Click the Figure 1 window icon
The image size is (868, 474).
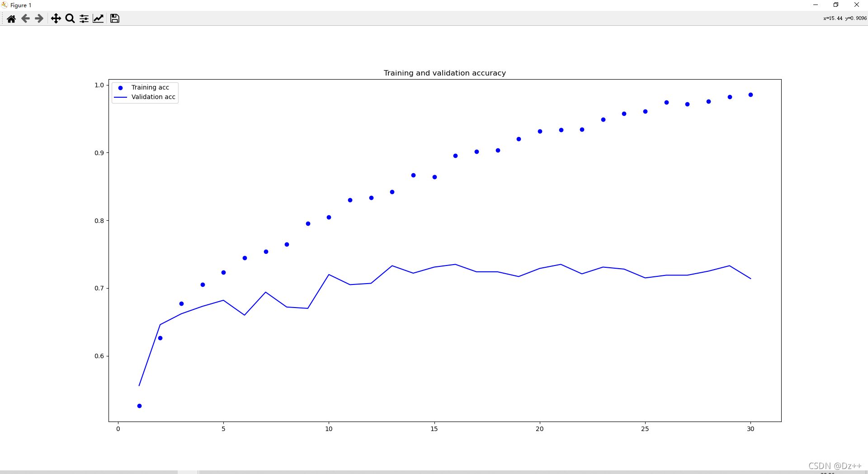click(x=5, y=5)
